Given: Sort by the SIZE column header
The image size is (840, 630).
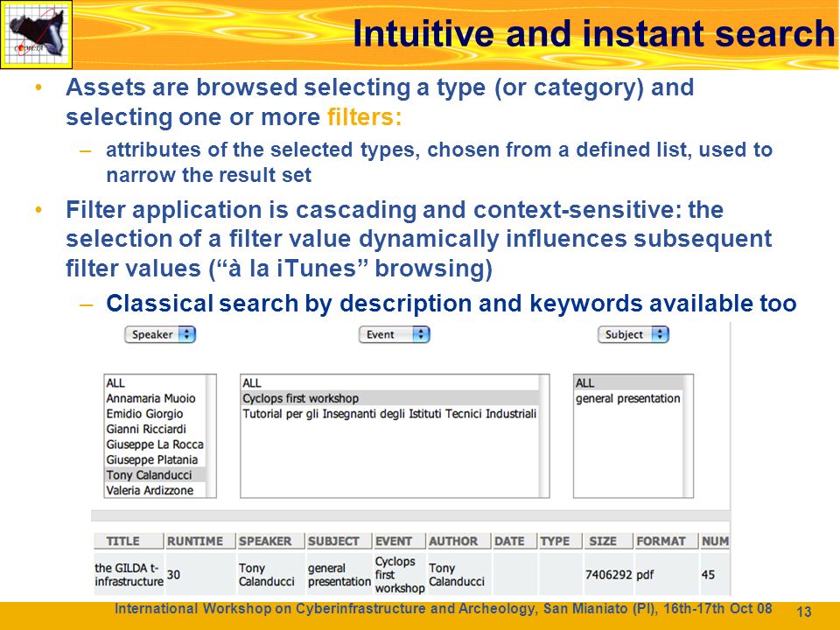Looking at the screenshot, I should tap(608, 541).
